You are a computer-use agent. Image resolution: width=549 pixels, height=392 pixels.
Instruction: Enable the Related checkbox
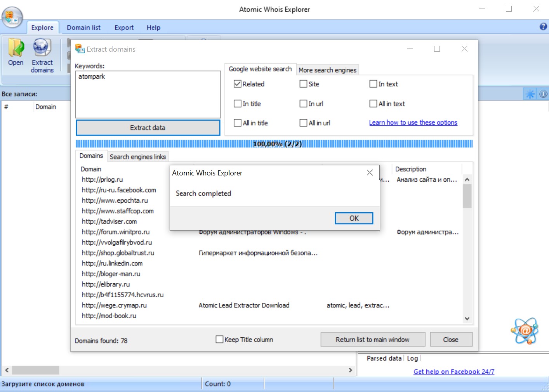click(238, 84)
